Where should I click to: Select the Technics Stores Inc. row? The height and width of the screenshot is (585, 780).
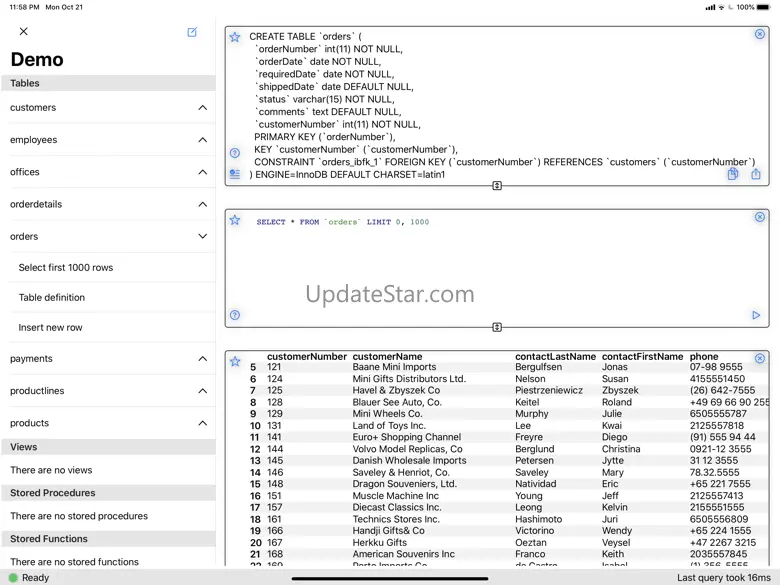coord(507,519)
